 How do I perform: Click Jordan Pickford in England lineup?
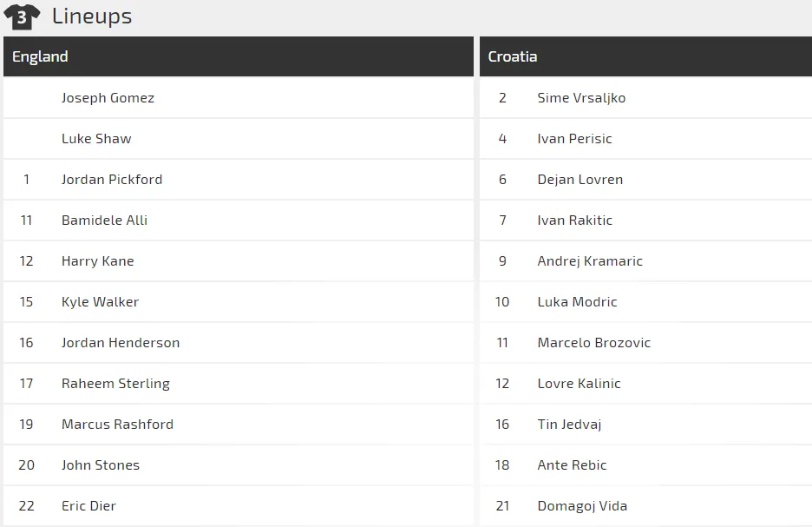coord(112,180)
